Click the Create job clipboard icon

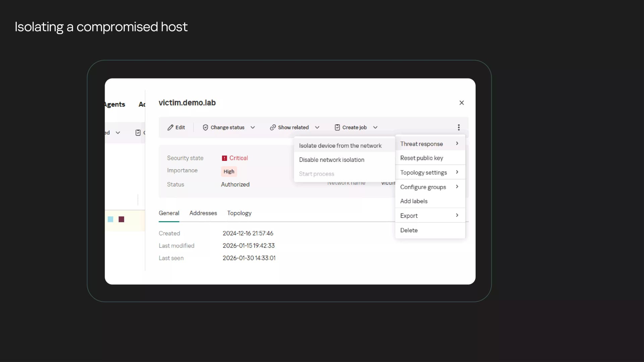click(x=337, y=127)
